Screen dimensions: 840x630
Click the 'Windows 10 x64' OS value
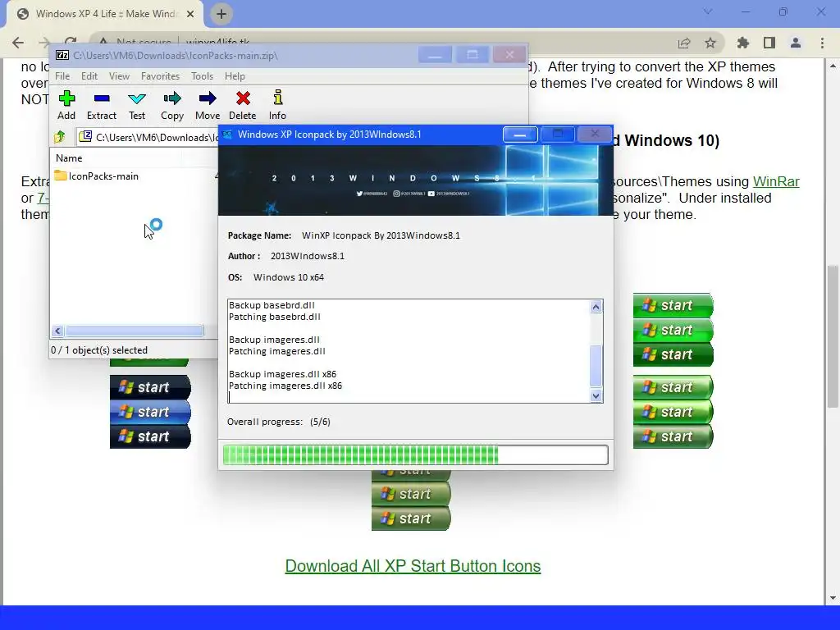tap(289, 277)
